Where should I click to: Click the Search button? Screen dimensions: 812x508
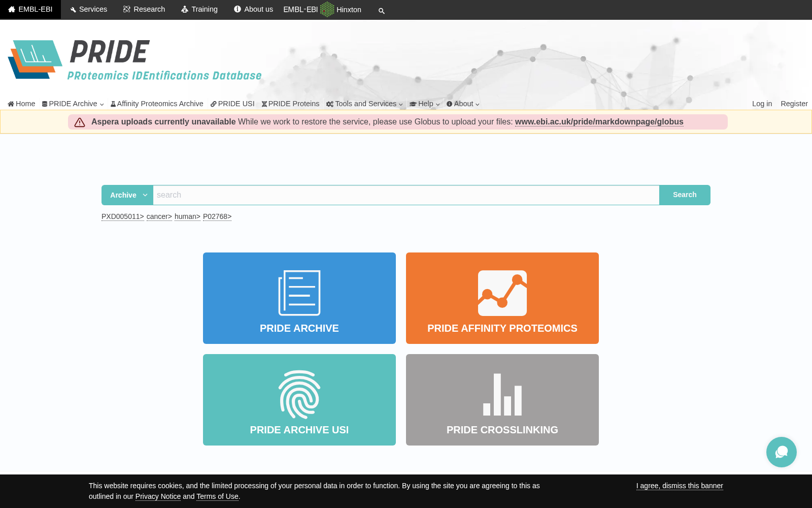(x=685, y=195)
